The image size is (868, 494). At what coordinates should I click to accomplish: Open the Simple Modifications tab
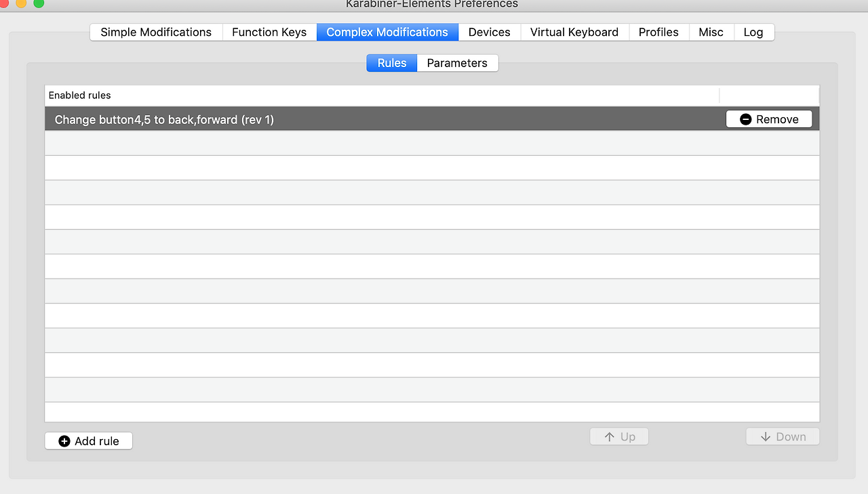156,32
